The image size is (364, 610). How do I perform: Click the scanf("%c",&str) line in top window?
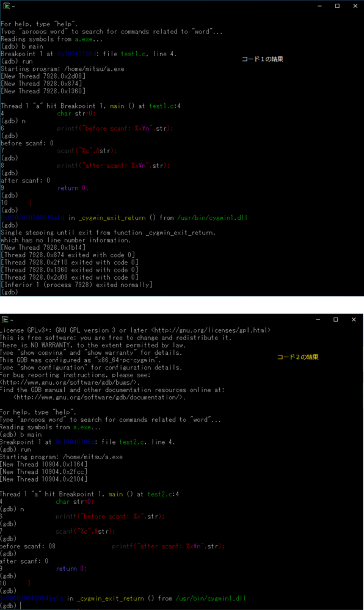pyautogui.click(x=87, y=151)
